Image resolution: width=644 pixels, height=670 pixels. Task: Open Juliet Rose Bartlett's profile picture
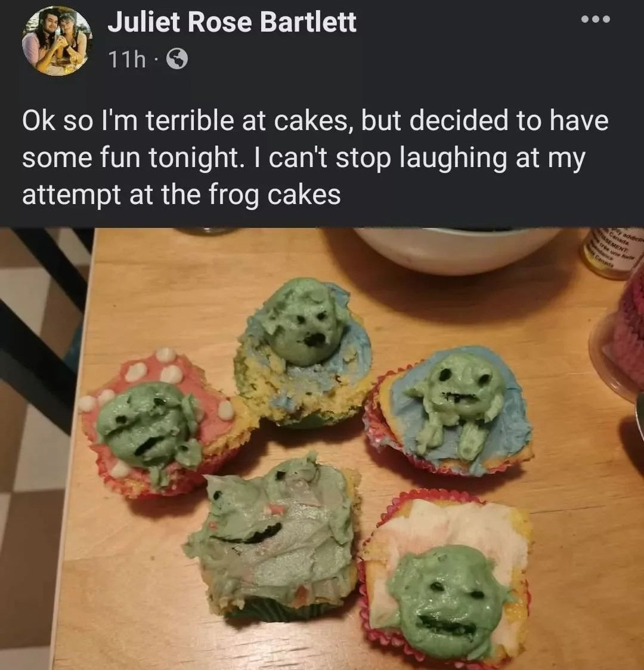coord(57,41)
